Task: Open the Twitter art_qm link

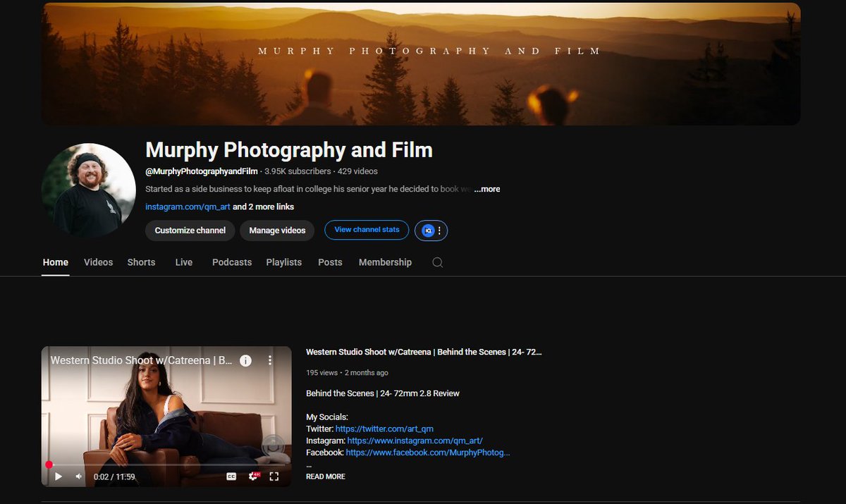Action: 384,429
